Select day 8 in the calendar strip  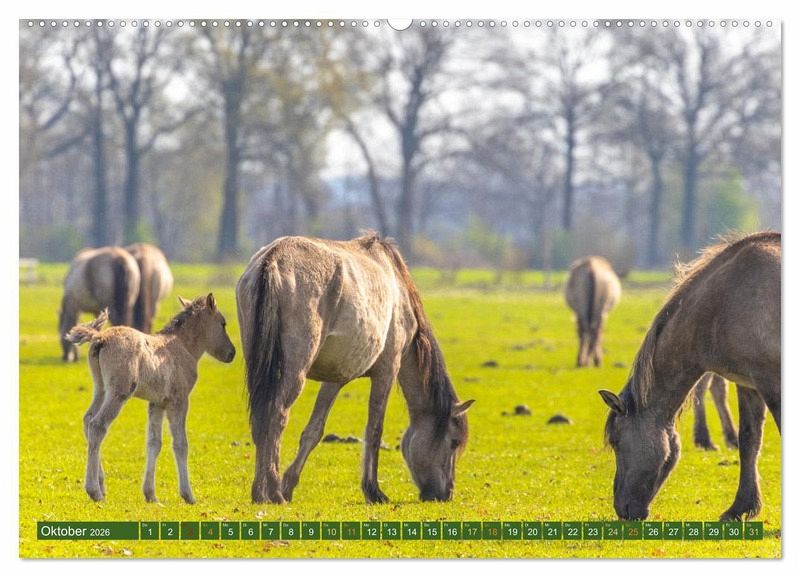(290, 531)
